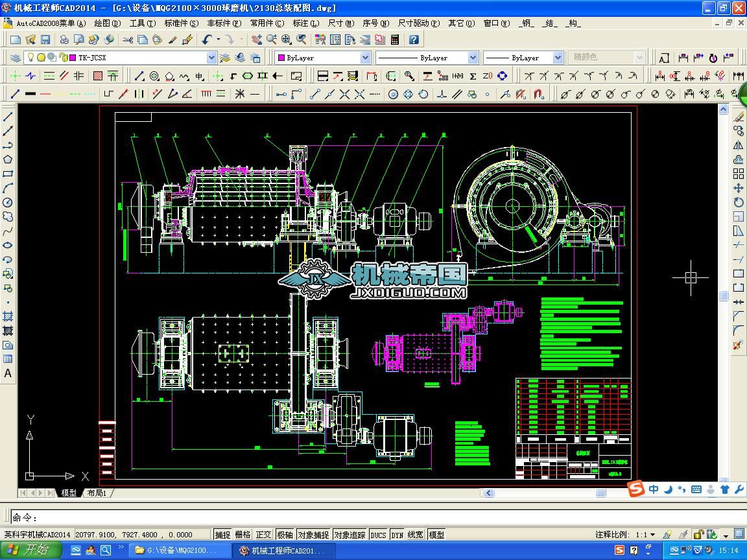The image size is (747, 560).
Task: Open the calculator icon
Action: [395, 40]
